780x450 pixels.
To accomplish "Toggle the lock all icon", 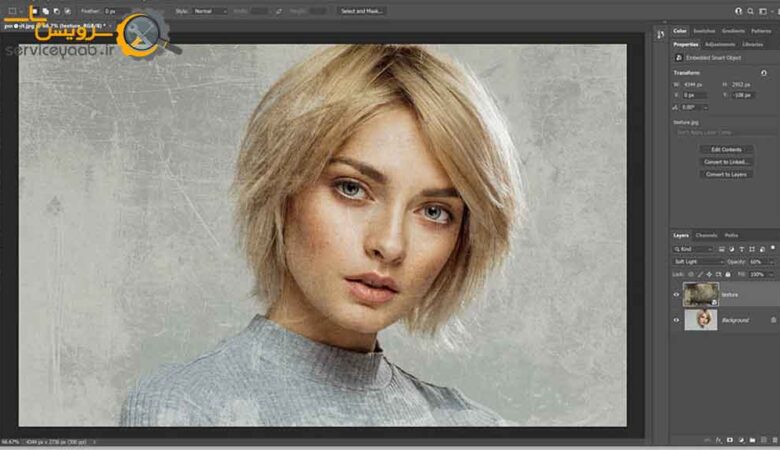I will click(728, 274).
